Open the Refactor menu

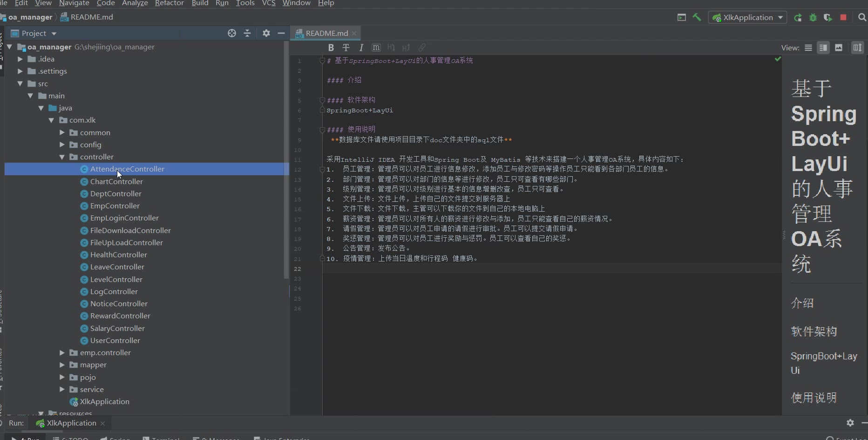(x=170, y=3)
